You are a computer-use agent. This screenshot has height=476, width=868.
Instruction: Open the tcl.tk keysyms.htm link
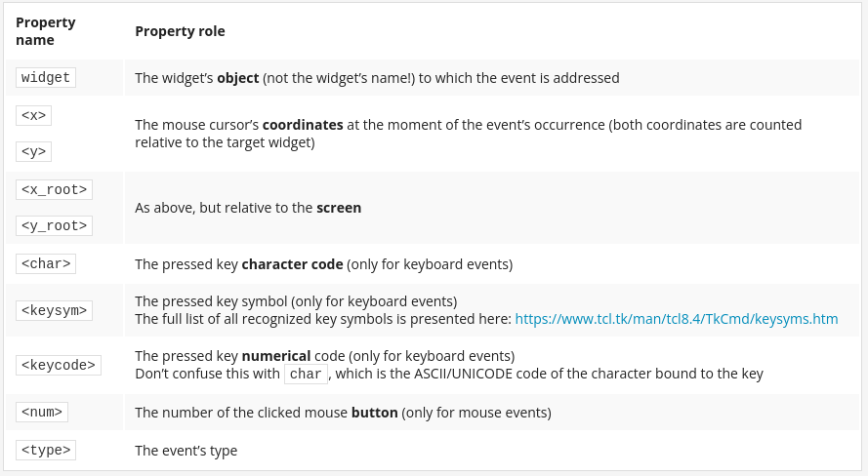(676, 319)
